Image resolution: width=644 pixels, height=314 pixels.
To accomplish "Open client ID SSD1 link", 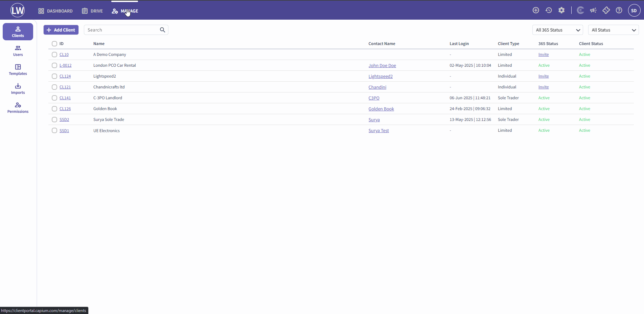I will (64, 131).
